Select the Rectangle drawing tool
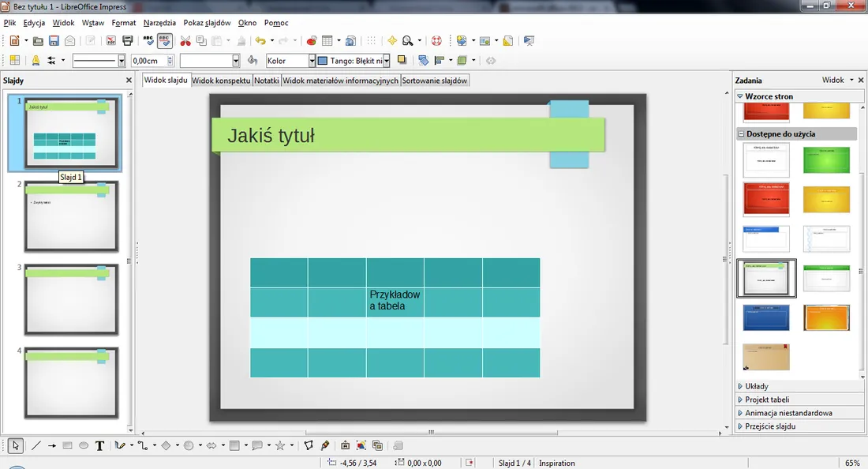 point(68,446)
